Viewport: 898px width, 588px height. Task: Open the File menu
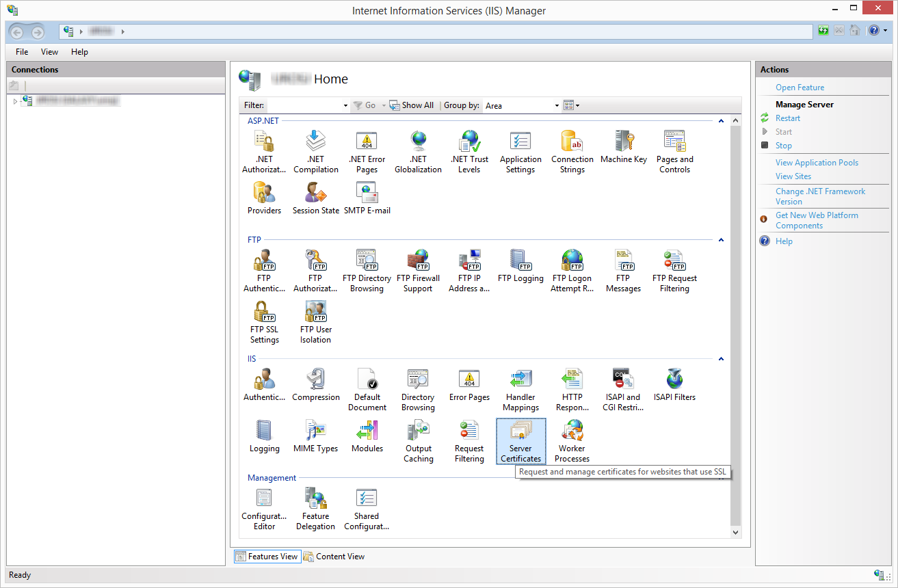point(22,52)
